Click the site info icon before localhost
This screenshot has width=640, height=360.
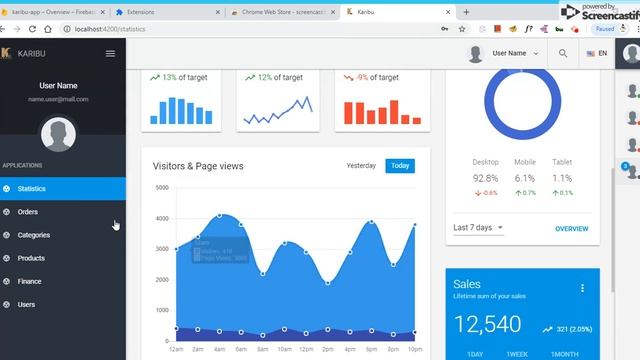click(x=67, y=29)
